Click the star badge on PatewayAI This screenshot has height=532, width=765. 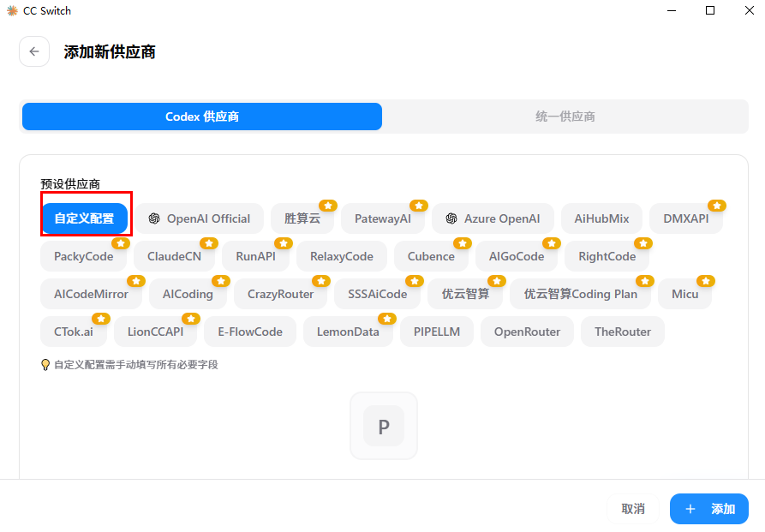(x=419, y=206)
